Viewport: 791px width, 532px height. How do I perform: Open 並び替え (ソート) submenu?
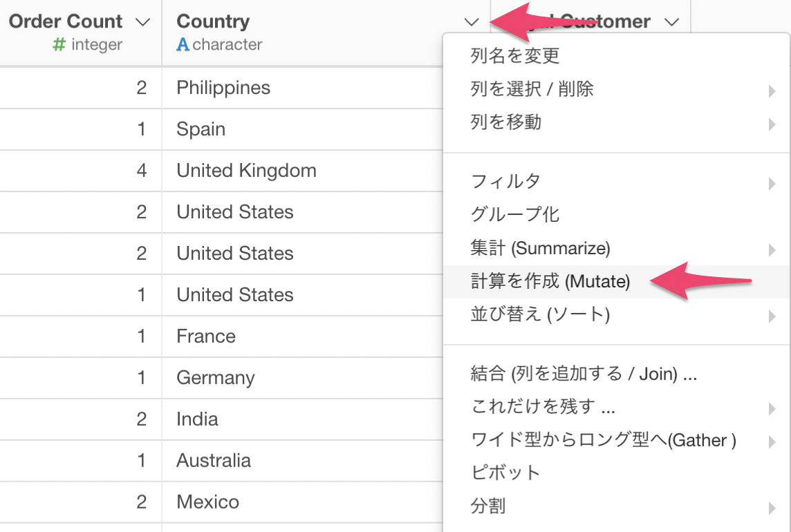(540, 315)
